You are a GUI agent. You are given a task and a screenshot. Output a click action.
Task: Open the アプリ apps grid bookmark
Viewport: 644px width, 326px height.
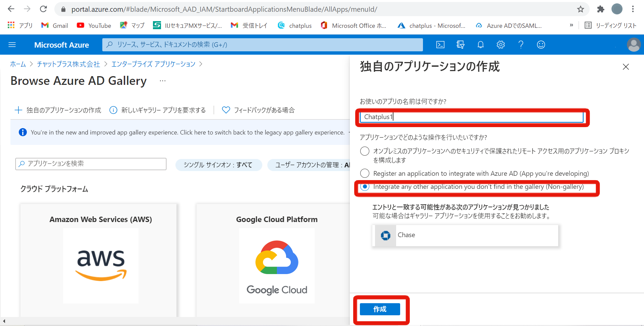[x=20, y=25]
